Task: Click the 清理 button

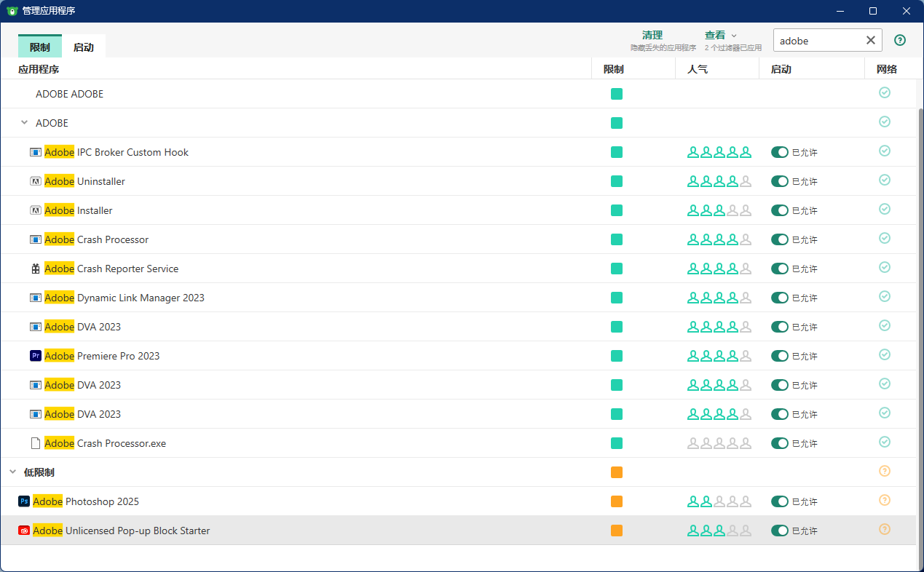Action: 652,35
